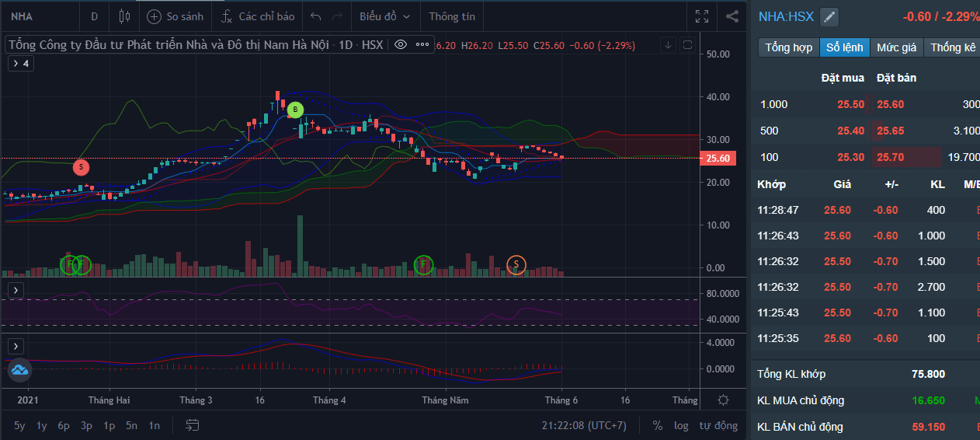Click the 11:25:35 matched trade row

[866, 338]
